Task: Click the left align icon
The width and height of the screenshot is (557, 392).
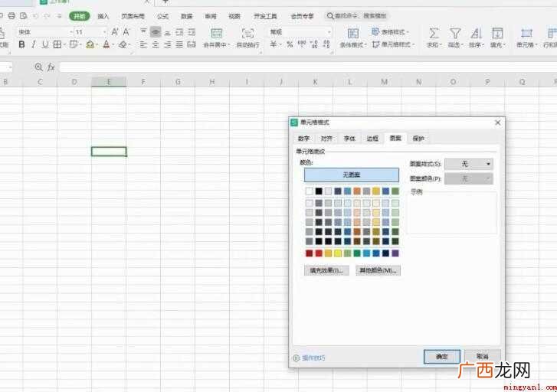Action: (x=143, y=44)
